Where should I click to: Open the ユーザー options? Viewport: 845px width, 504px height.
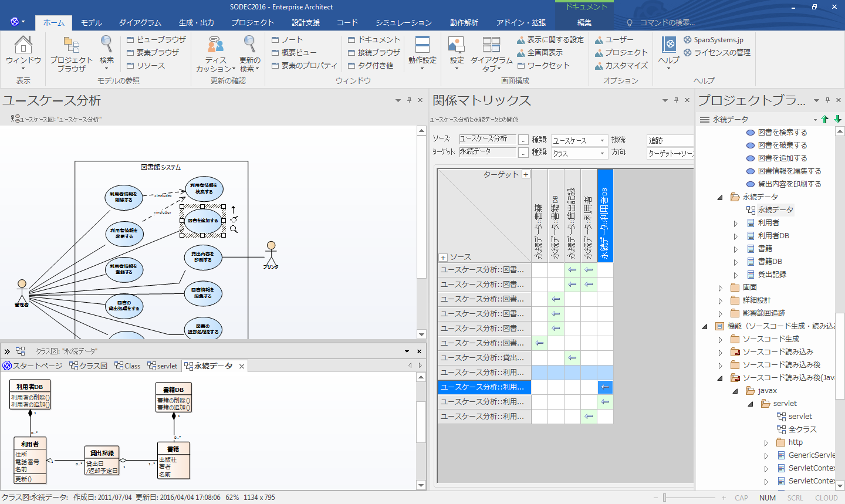click(x=614, y=39)
